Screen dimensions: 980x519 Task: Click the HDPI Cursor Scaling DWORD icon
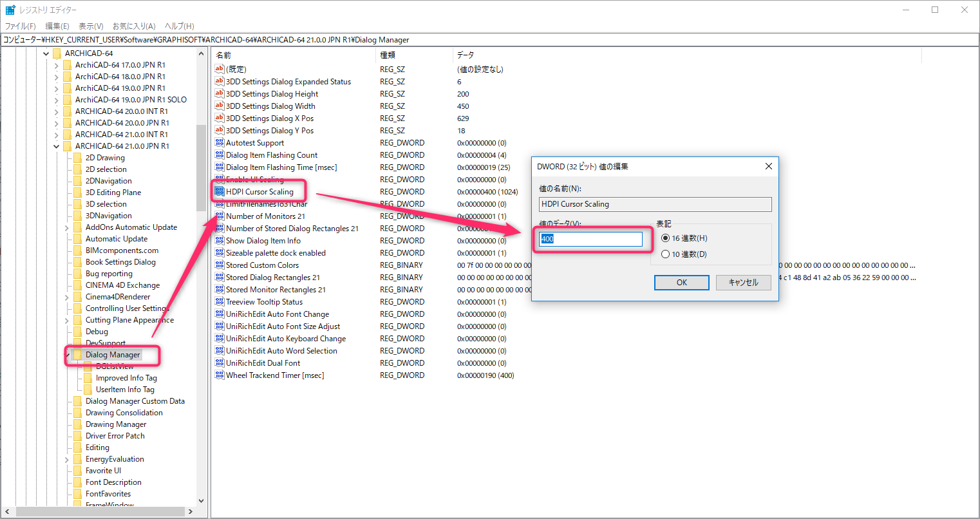(220, 192)
